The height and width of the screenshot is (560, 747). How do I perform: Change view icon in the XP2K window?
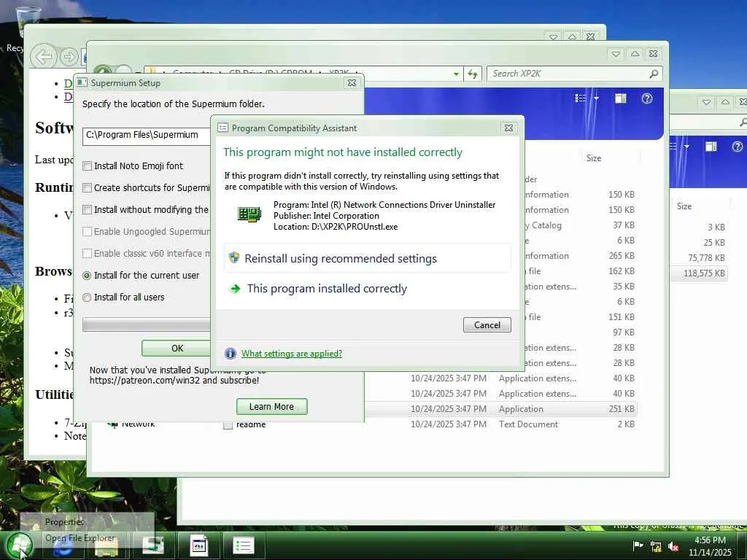tap(580, 98)
